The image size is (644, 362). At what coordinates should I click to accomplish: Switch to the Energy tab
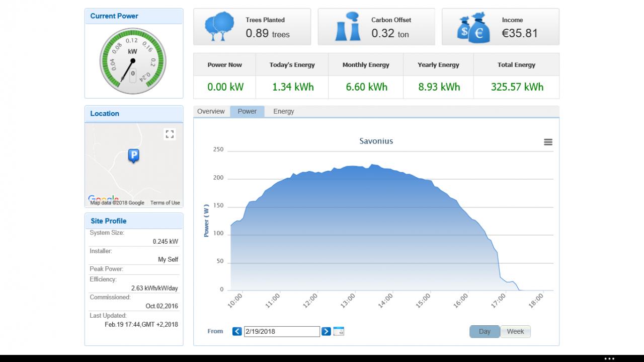coord(284,111)
